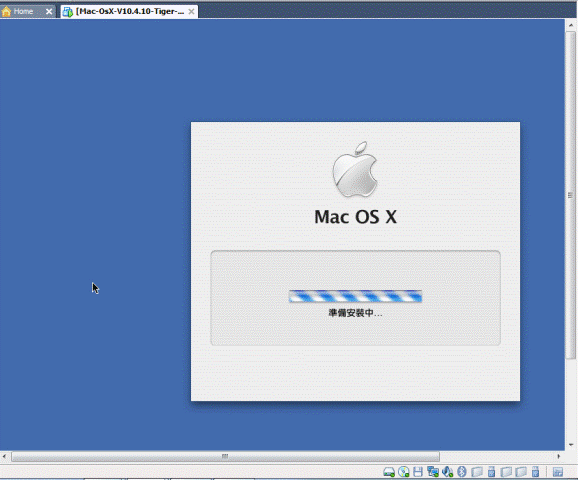Click the first USB stick device icon
Viewport: 578px width, 480px height.
[491, 472]
